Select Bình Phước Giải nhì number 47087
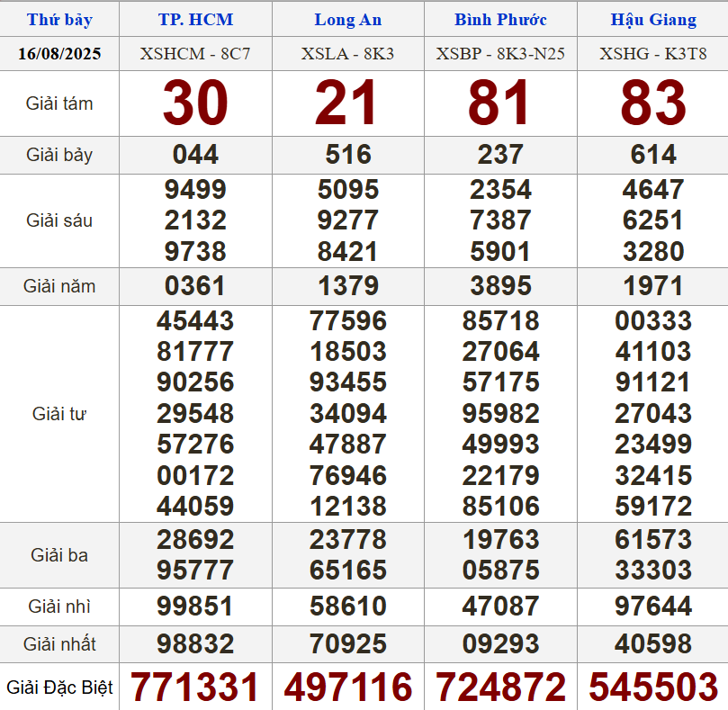This screenshot has width=728, height=710. tap(501, 606)
